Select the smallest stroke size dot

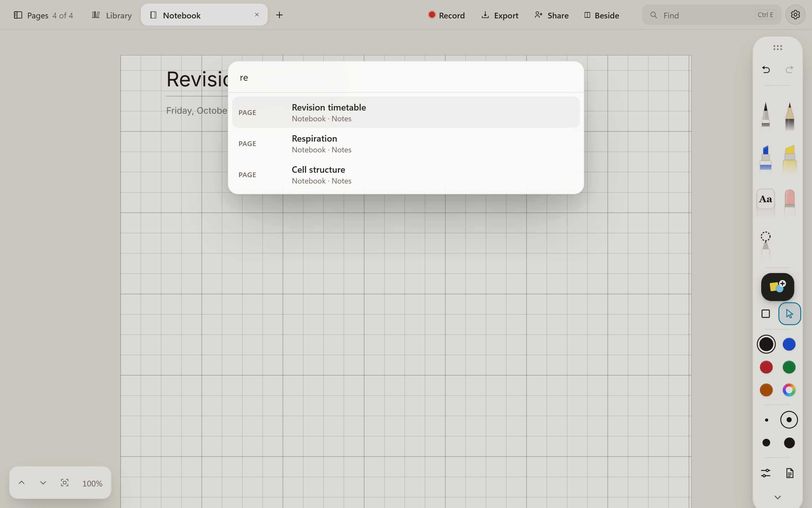click(x=766, y=420)
